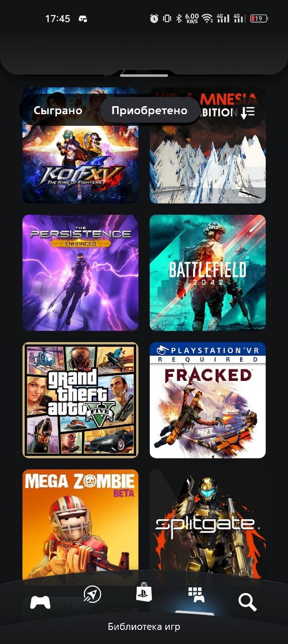Open the Grand Theft Auto V tile
Viewport: 288px width, 644px height.
click(x=80, y=400)
